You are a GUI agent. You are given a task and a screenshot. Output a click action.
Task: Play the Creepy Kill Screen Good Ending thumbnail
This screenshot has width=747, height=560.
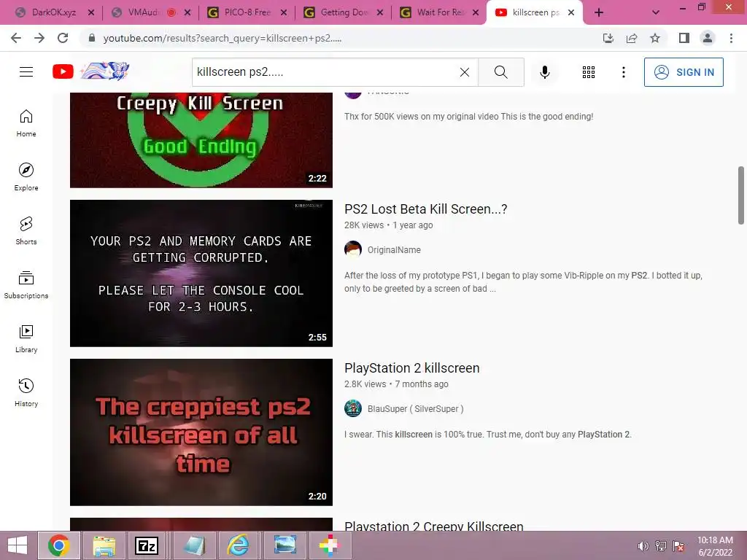pos(201,140)
